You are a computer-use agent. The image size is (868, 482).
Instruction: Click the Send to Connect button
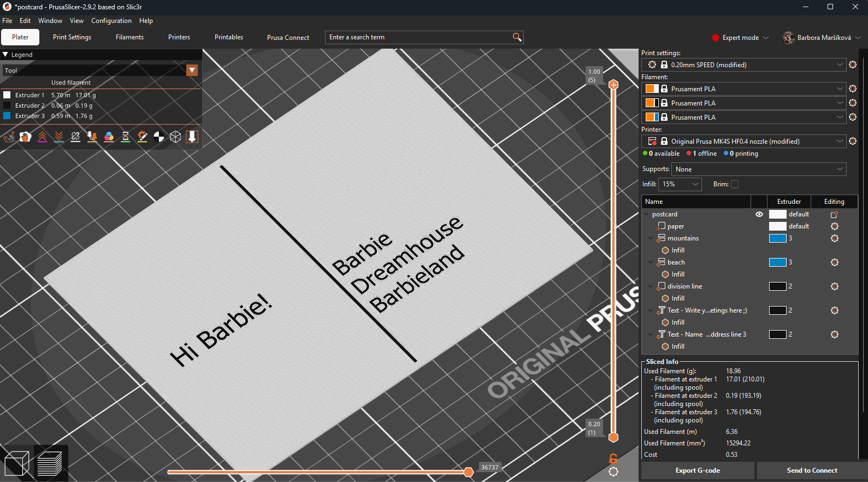812,471
